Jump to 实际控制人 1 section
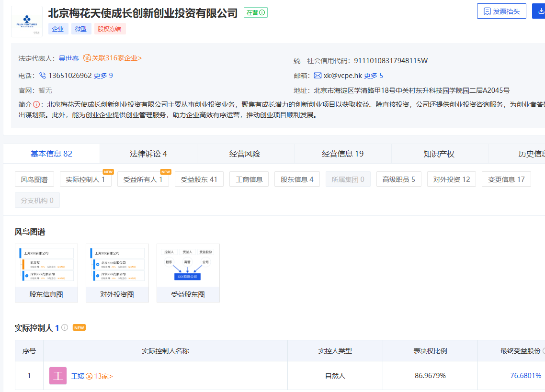This screenshot has height=392, width=545. pyautogui.click(x=86, y=179)
